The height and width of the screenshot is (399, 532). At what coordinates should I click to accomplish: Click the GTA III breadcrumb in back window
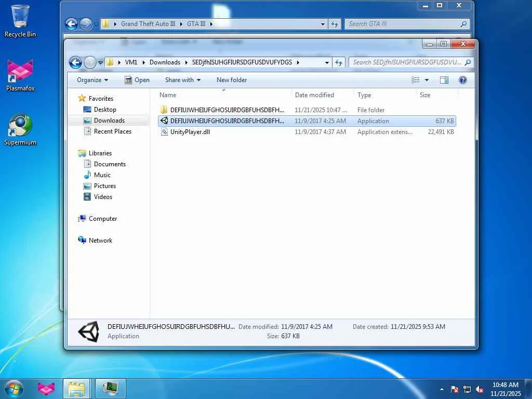pos(196,24)
